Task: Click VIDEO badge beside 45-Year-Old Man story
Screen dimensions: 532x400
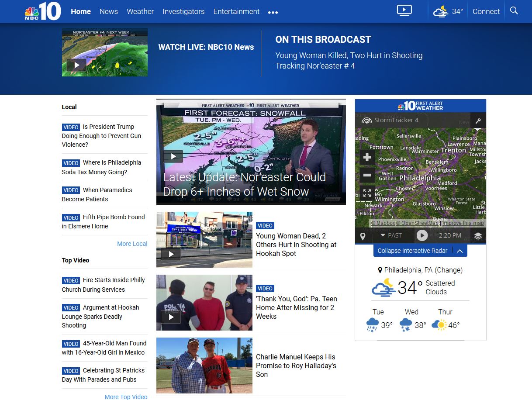Action: [71, 344]
